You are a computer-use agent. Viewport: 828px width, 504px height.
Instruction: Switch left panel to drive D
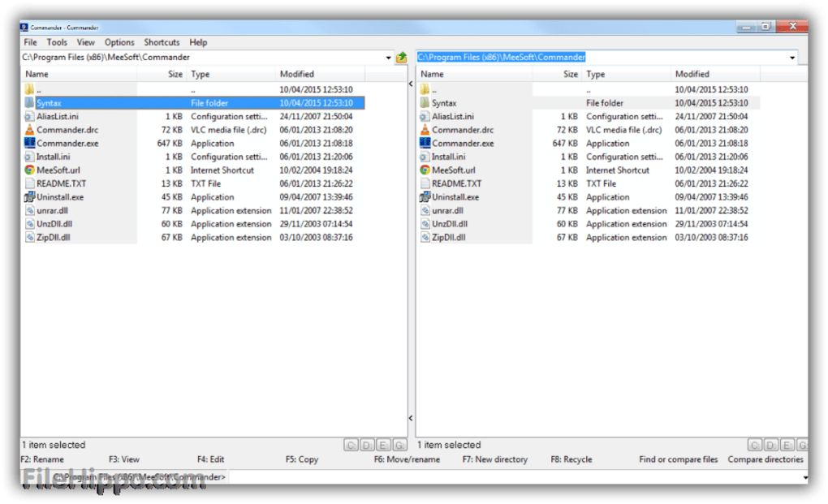pyautogui.click(x=368, y=446)
